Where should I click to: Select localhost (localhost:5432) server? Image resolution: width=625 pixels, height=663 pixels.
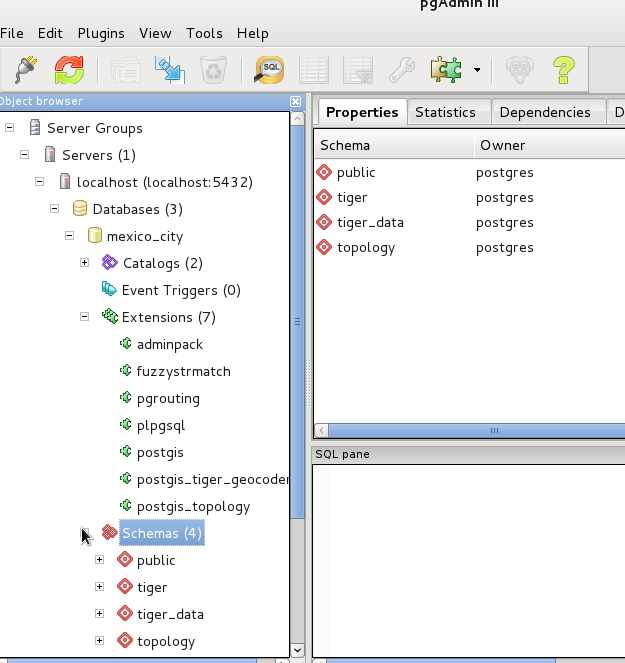165,182
